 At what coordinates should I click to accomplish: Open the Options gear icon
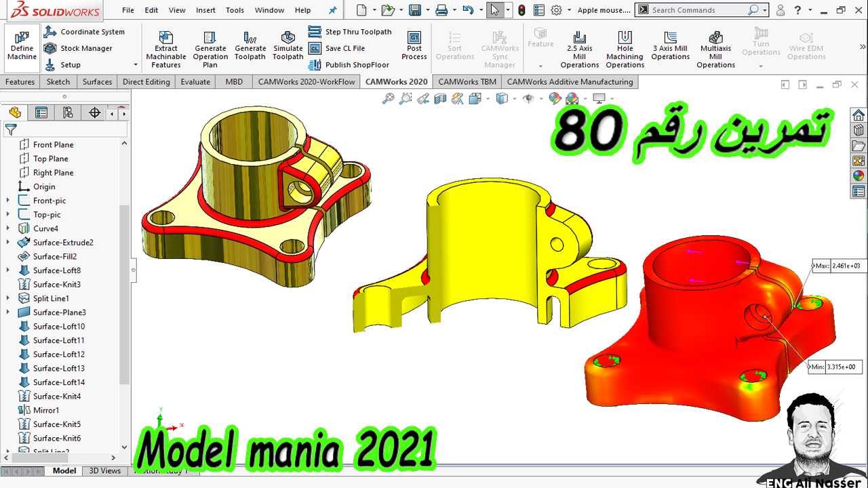pyautogui.click(x=556, y=10)
